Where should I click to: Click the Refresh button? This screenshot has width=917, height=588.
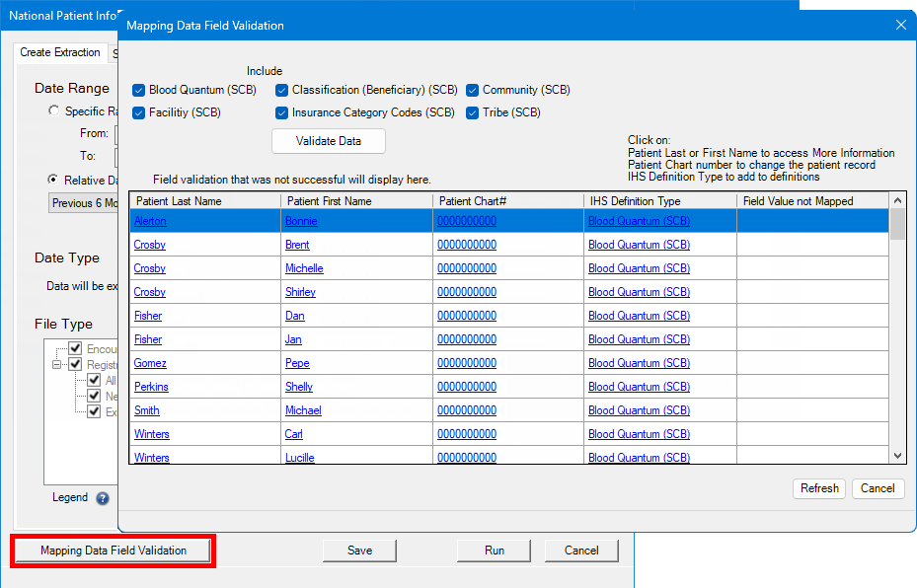click(x=819, y=488)
